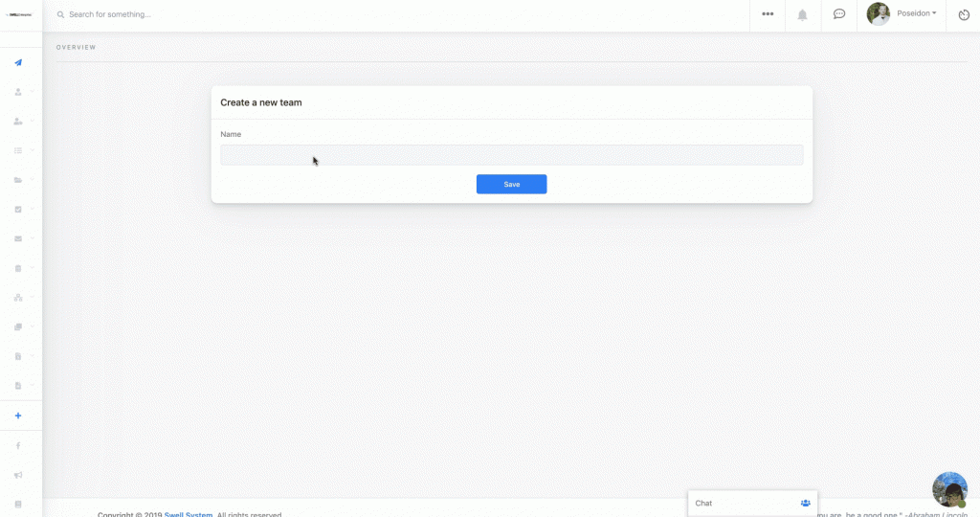Image resolution: width=980 pixels, height=517 pixels.
Task: Open the single user sidebar icon
Action: pos(18,92)
